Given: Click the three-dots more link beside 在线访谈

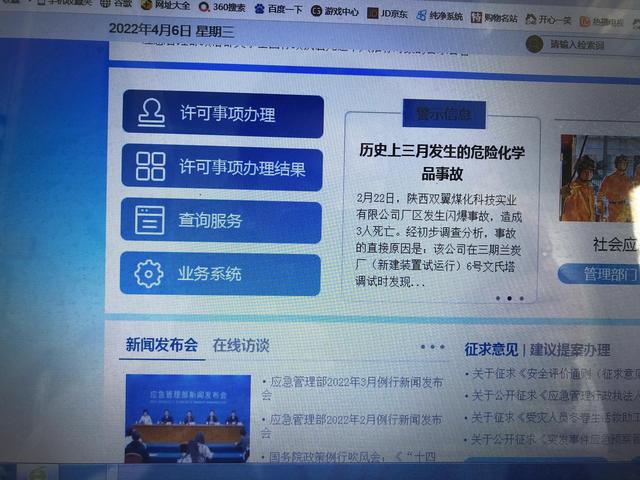Looking at the screenshot, I should click(433, 347).
